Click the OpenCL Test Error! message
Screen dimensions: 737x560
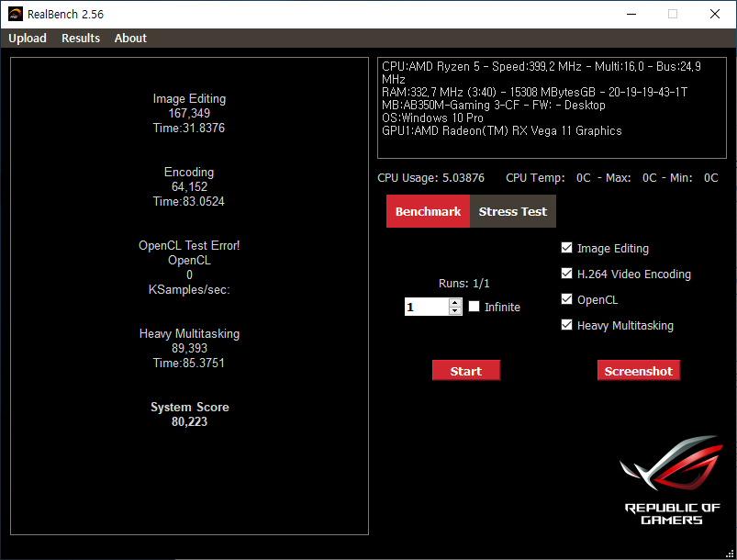click(189, 245)
